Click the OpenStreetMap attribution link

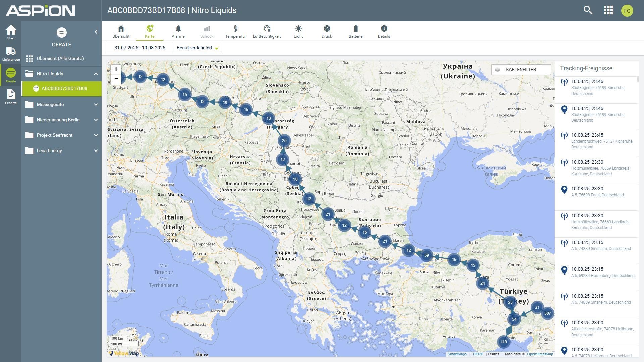click(540, 354)
